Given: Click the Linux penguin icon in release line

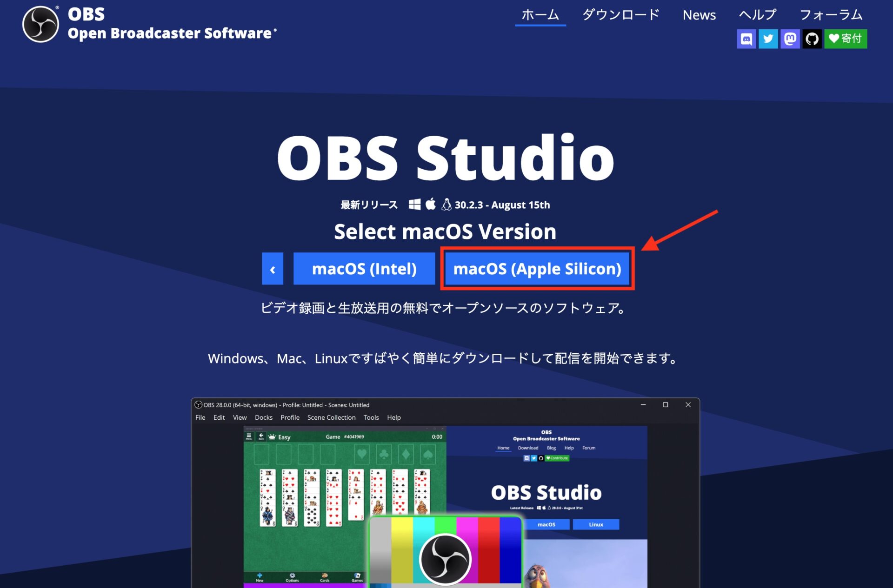Looking at the screenshot, I should point(446,205).
